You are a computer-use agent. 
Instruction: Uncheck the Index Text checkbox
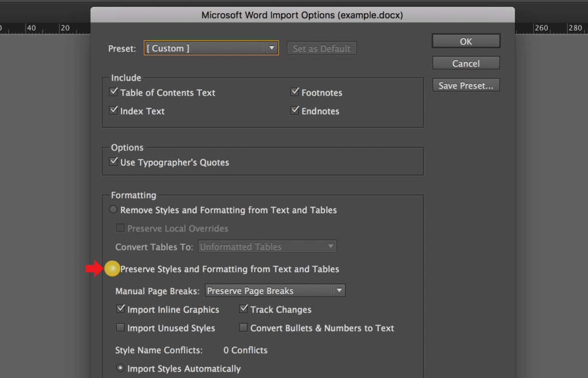point(113,110)
